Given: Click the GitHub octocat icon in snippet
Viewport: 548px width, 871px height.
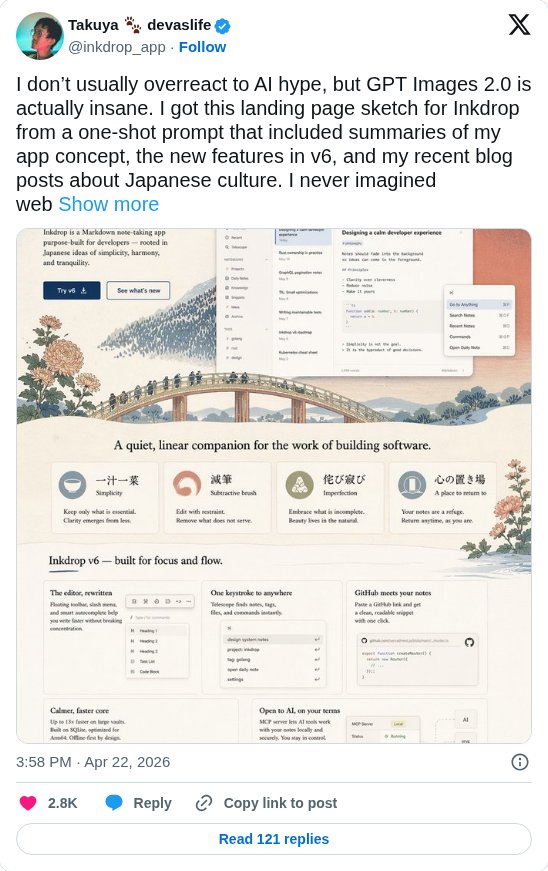Looking at the screenshot, I should 469,642.
